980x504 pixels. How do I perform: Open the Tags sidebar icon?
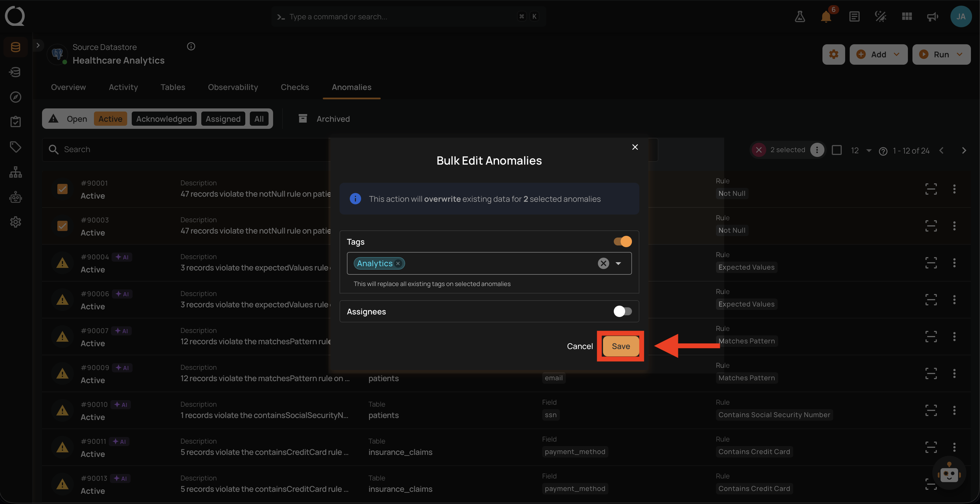click(16, 147)
